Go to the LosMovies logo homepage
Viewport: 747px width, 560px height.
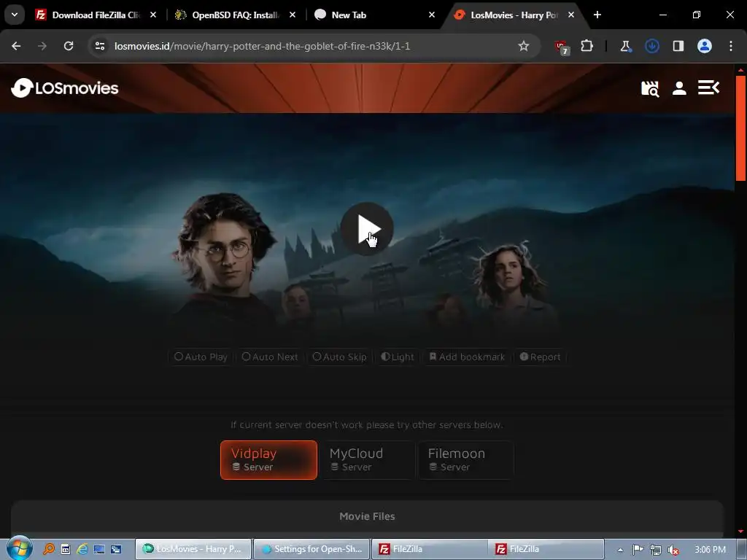point(65,88)
